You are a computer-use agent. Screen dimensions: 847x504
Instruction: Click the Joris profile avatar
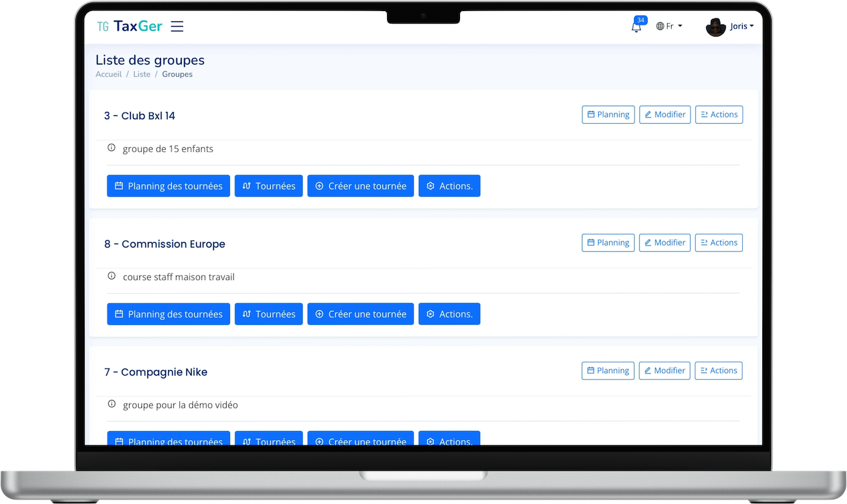[x=715, y=27]
